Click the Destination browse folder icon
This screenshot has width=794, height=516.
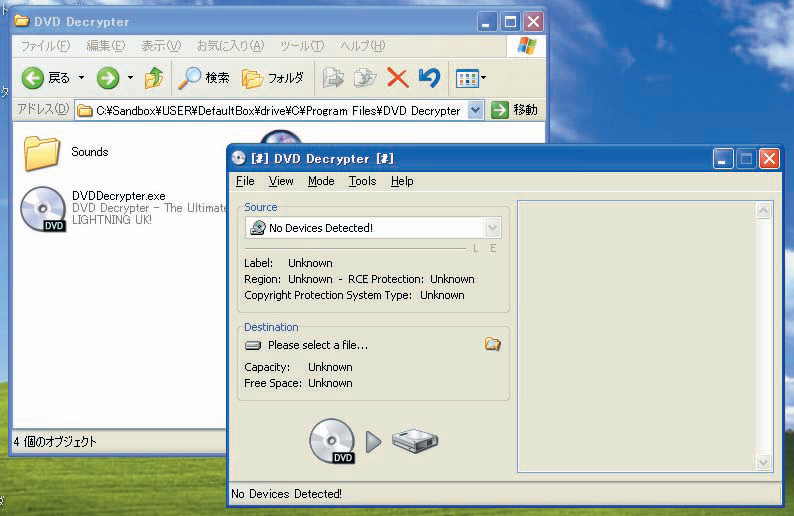(x=492, y=344)
